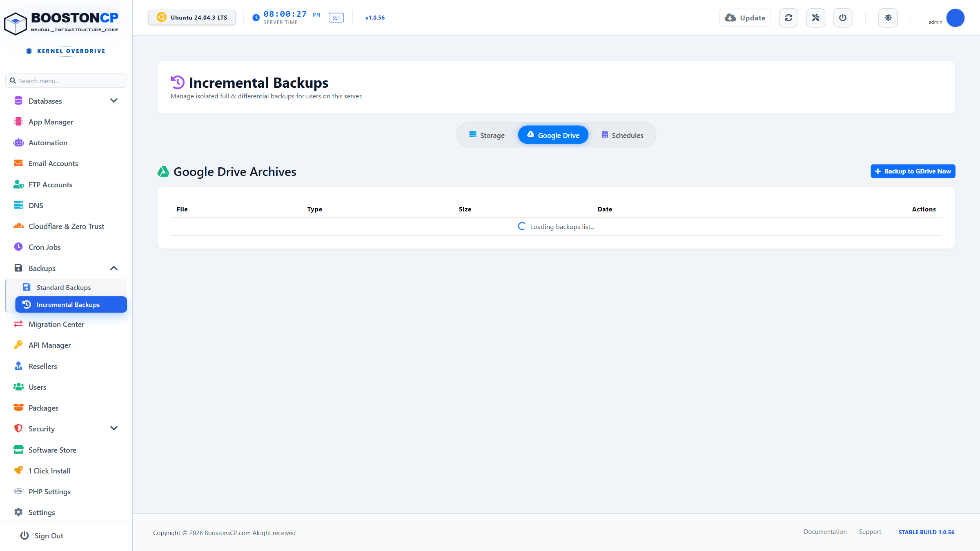The width and height of the screenshot is (980, 551).
Task: Open the DNS server icon
Action: [18, 205]
